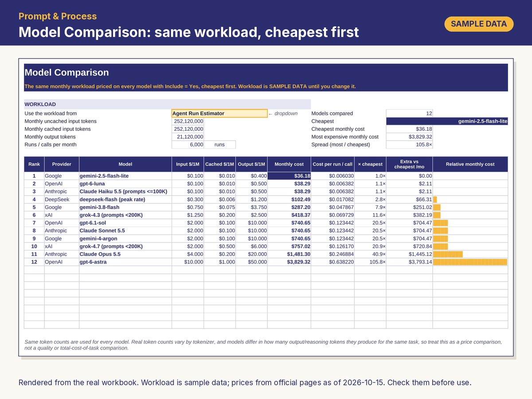Select the gpt-6.1-sol model cell
This screenshot has height=399, width=532.
(x=125, y=223)
